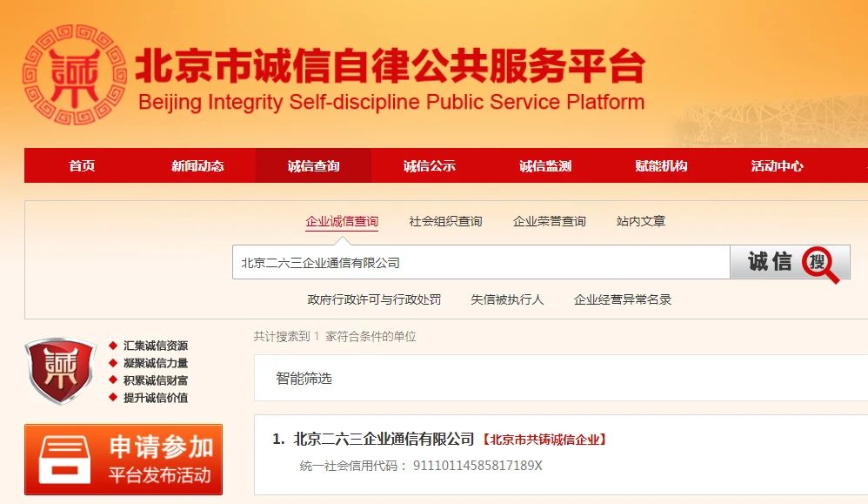The height and width of the screenshot is (504, 868).
Task: Open the 首页 home menu
Action: tap(82, 166)
